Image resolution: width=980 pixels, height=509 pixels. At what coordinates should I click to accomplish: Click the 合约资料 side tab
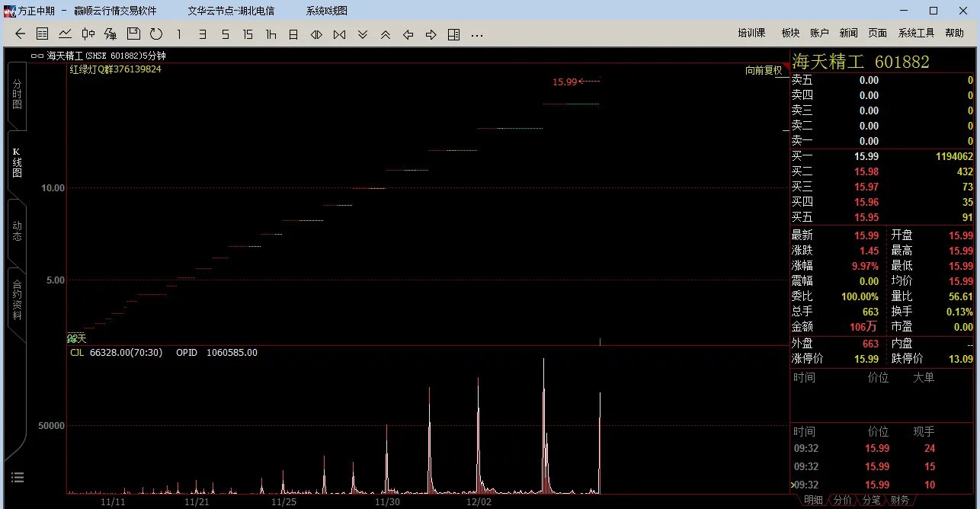coord(17,300)
